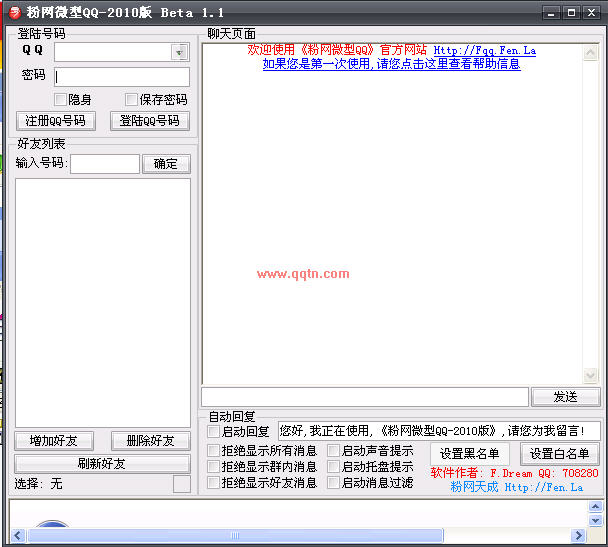
Task: Click the 发送 send button
Action: pyautogui.click(x=566, y=397)
